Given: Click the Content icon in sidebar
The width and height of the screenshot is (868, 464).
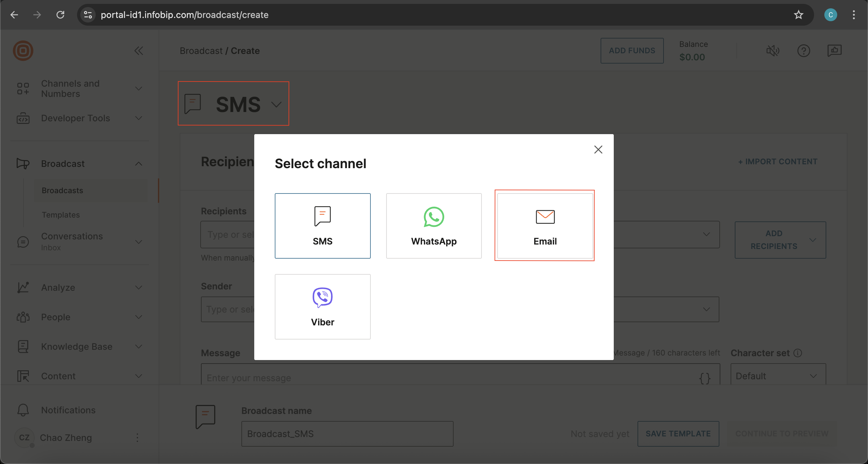Looking at the screenshot, I should 23,376.
